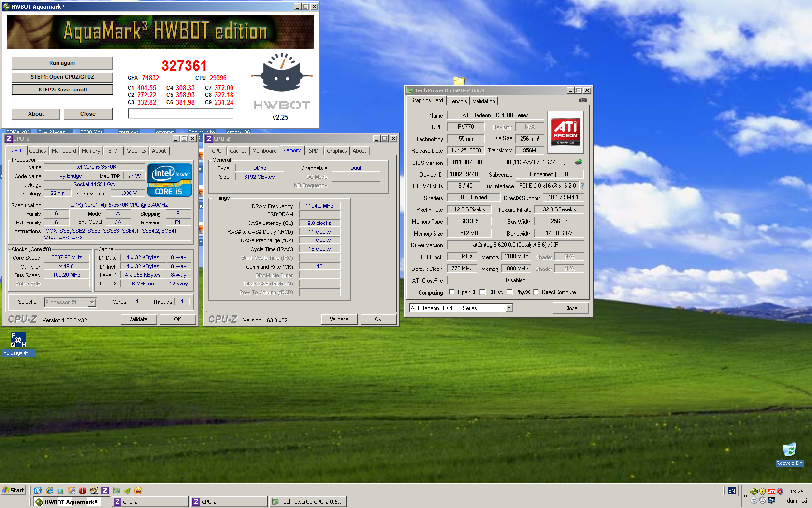Click the ATI tray icon in system tray

coord(771,492)
